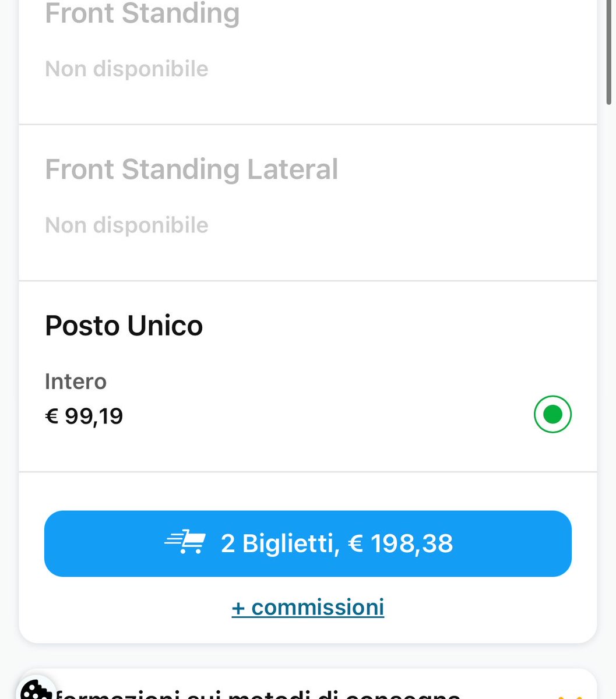Open cookie settings via the cookie icon
Viewport: 616px width, 699px height.
(36, 689)
